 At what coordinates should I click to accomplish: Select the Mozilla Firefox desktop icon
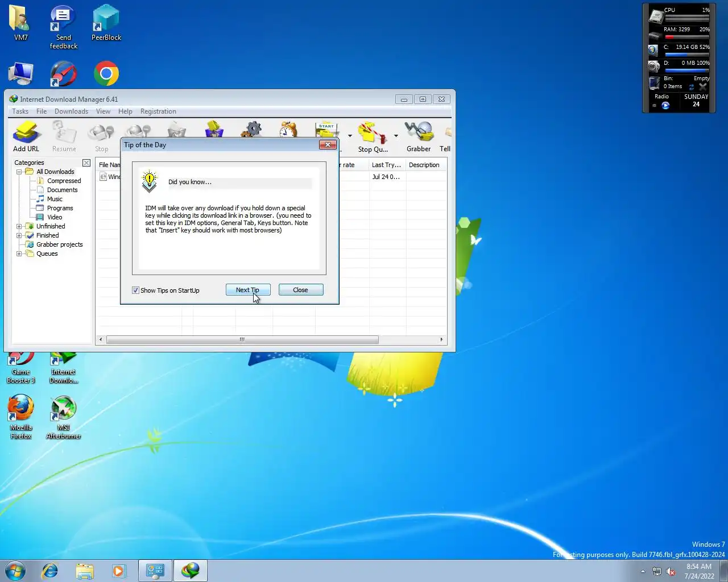(21, 417)
